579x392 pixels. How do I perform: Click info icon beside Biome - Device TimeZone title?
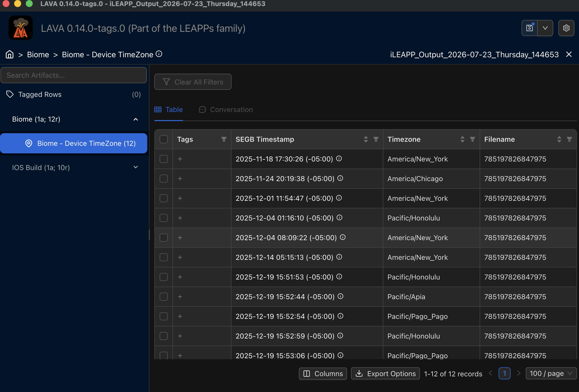[x=159, y=54]
